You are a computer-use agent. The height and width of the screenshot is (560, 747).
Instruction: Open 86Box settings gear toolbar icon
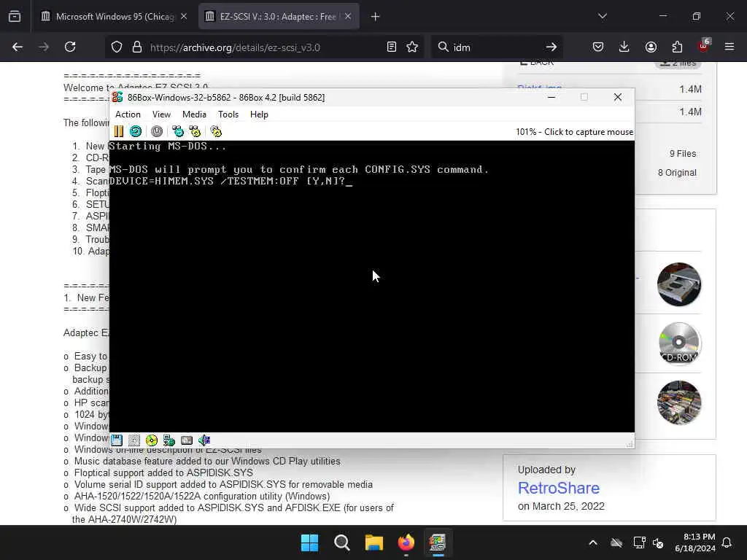coord(216,131)
